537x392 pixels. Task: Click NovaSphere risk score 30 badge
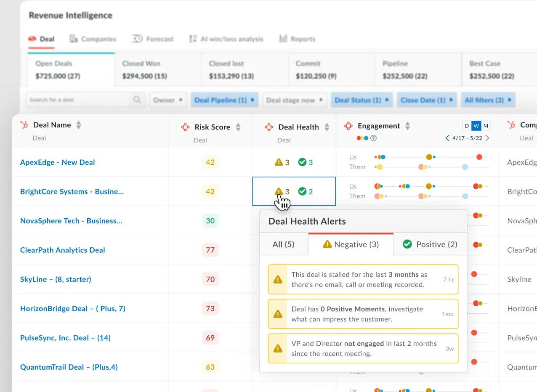(x=210, y=221)
